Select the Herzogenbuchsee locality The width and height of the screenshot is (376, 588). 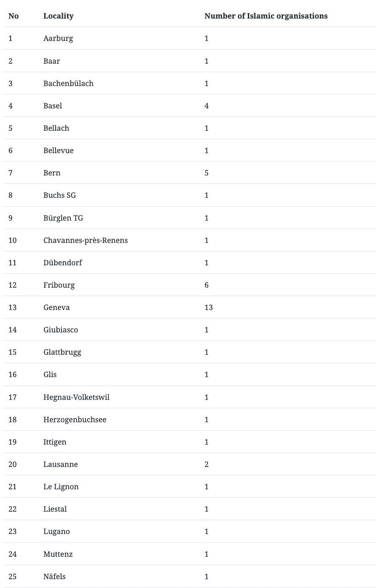[75, 420]
